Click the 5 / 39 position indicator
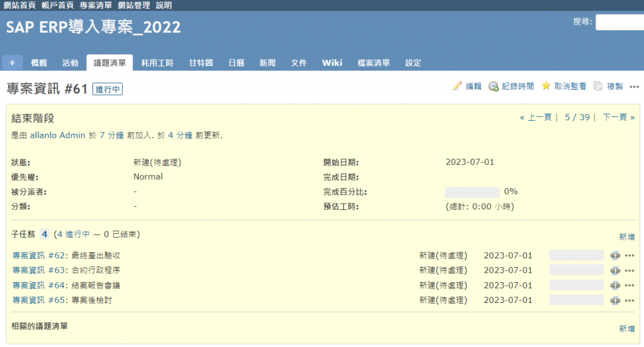644x347 pixels. coord(577,118)
